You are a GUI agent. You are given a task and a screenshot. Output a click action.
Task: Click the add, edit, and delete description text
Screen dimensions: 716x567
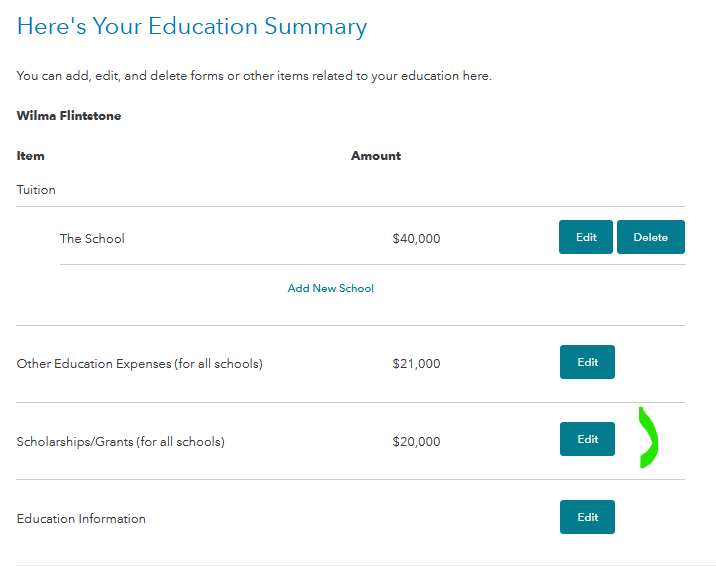point(254,76)
